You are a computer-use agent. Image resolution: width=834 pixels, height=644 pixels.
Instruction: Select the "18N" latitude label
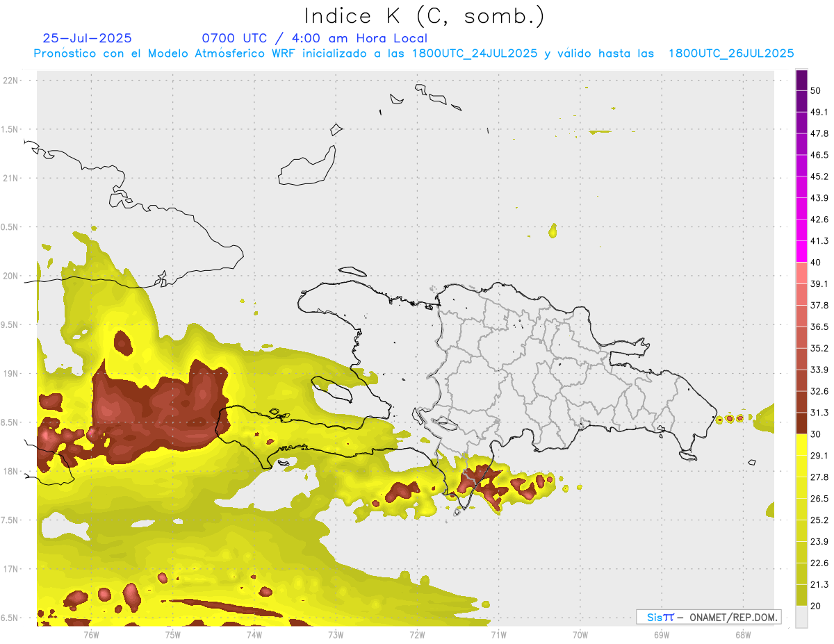(x=12, y=471)
